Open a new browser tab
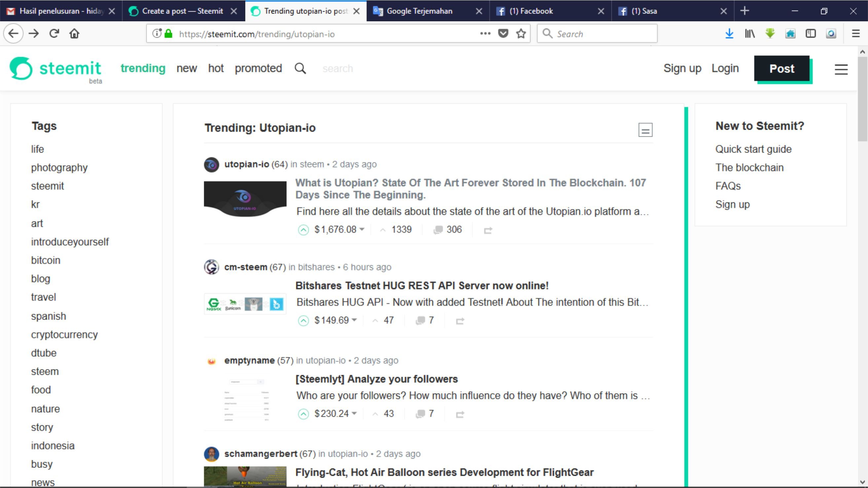868x488 pixels. (x=745, y=11)
